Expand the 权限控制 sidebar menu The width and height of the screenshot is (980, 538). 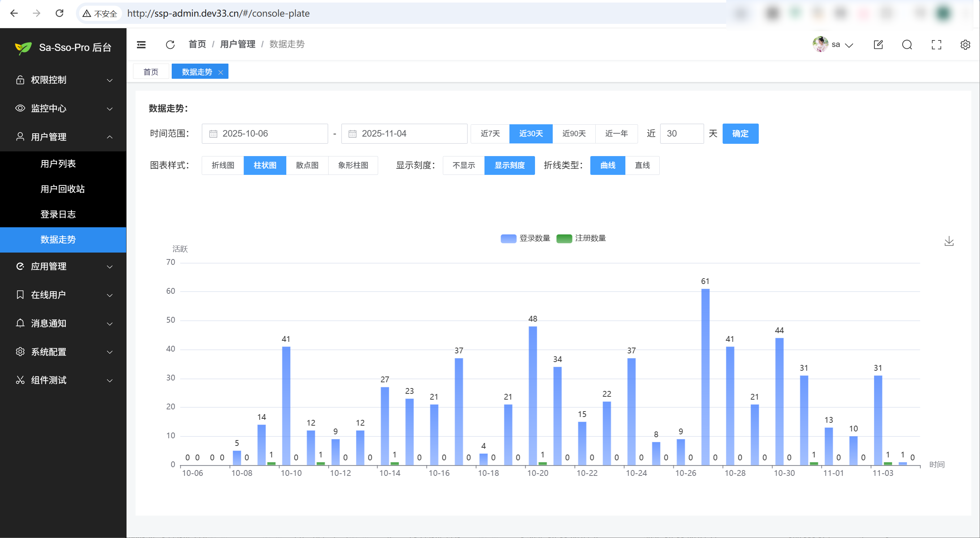(x=63, y=80)
